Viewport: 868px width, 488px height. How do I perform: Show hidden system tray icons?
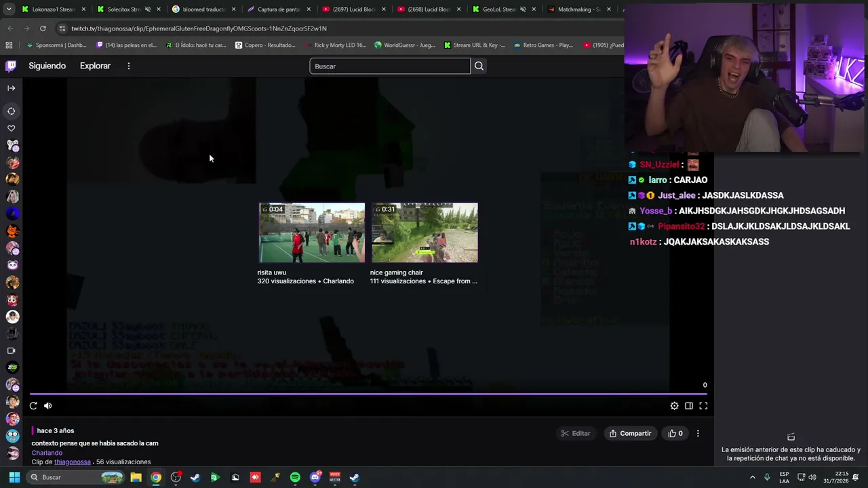pyautogui.click(x=752, y=477)
